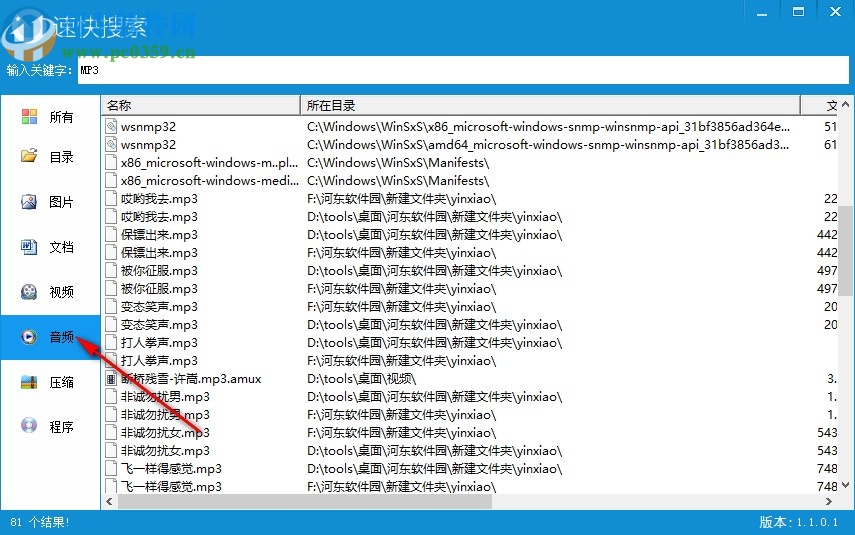Switch to the 视频 video category icon
The image size is (855, 535).
(x=29, y=292)
